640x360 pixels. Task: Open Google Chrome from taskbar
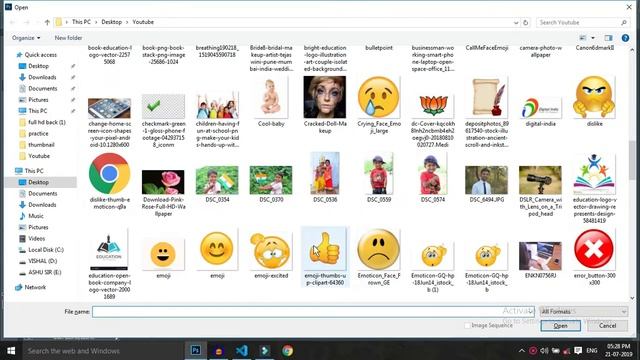coord(287,351)
